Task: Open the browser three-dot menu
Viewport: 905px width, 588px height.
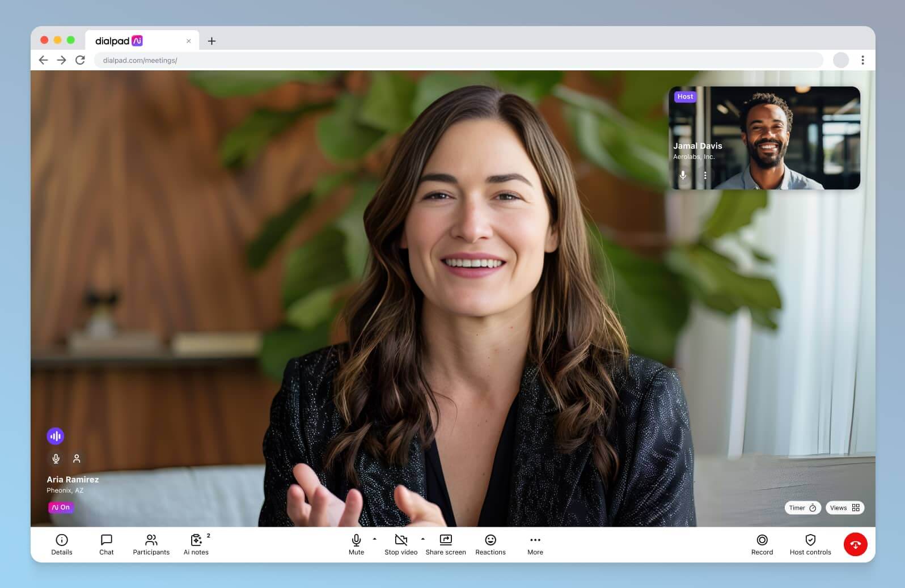Action: (862, 60)
